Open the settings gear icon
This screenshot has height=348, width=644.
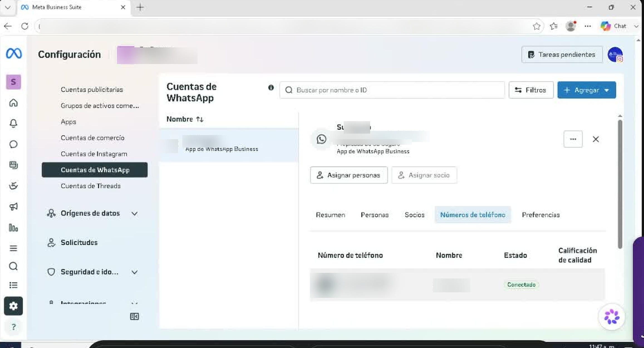13,306
